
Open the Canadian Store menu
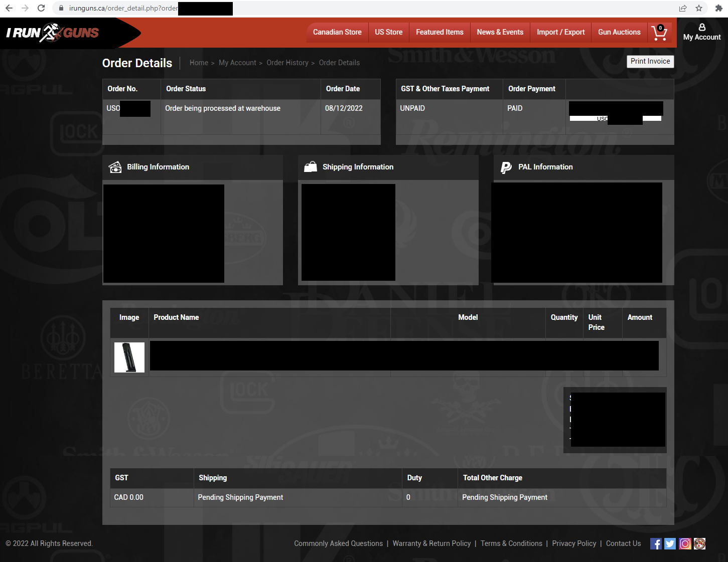point(337,32)
